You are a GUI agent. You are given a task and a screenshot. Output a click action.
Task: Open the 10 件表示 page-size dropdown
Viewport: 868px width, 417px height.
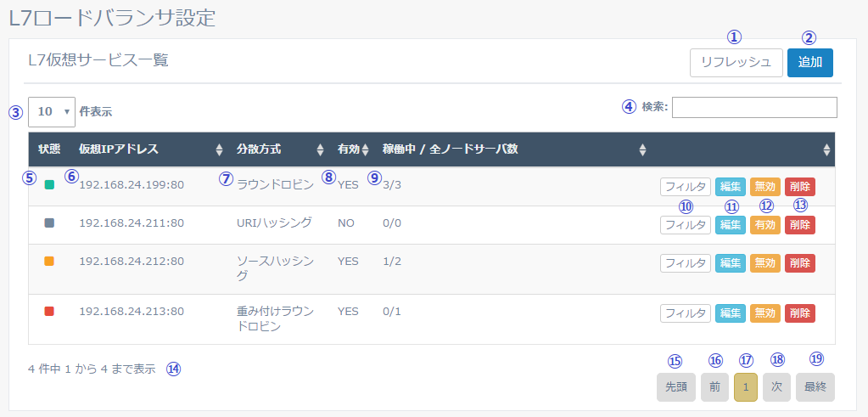[52, 111]
